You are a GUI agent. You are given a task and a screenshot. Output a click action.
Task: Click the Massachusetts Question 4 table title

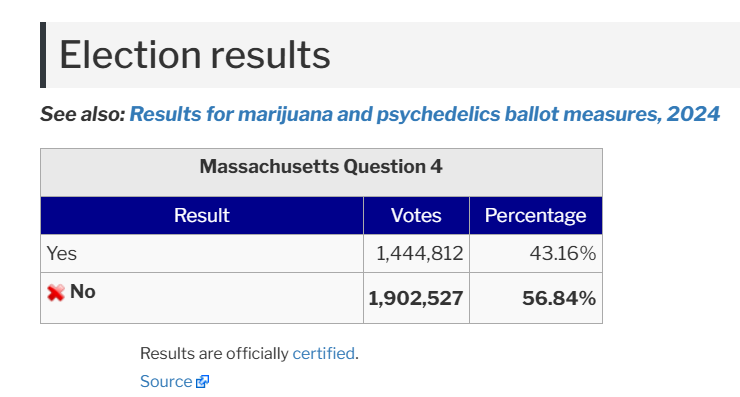pos(321,167)
